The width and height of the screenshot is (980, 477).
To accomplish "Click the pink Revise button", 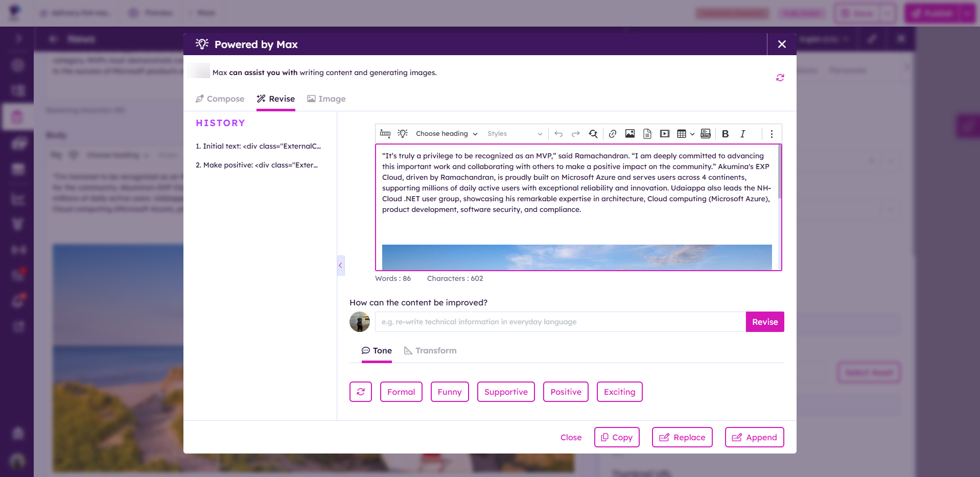I will tap(764, 322).
